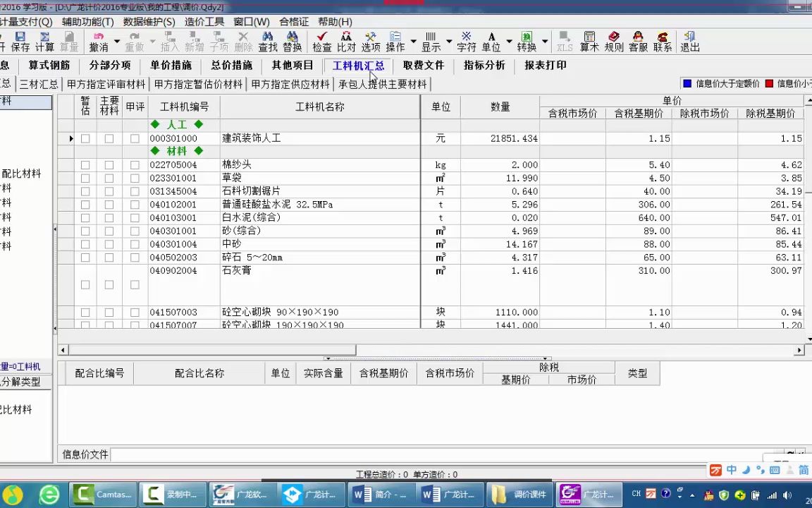Screen dimensions: 812x508
Task: Click the horizontal scrollbar below the grid
Action: tap(211, 349)
